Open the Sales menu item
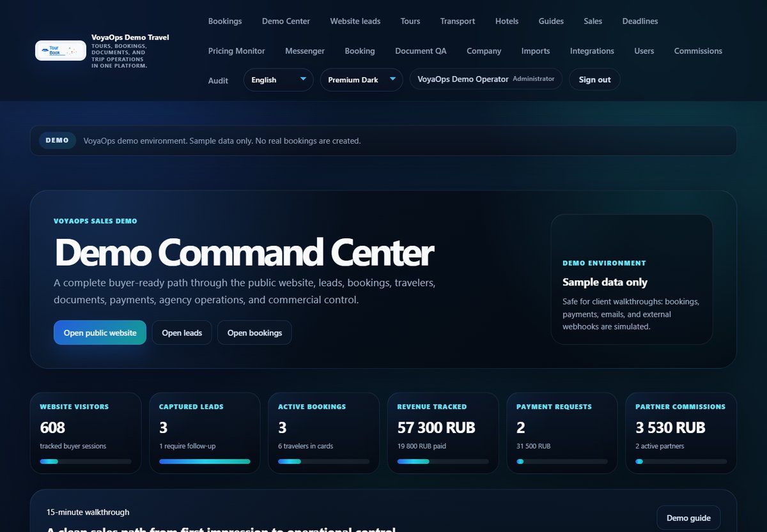This screenshot has width=767, height=532. point(593,21)
